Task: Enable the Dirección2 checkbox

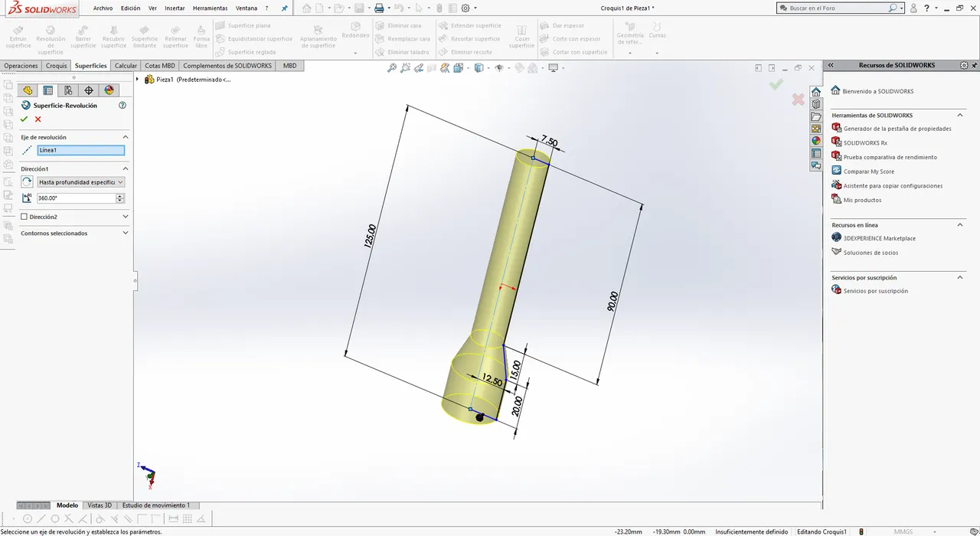Action: pos(24,217)
